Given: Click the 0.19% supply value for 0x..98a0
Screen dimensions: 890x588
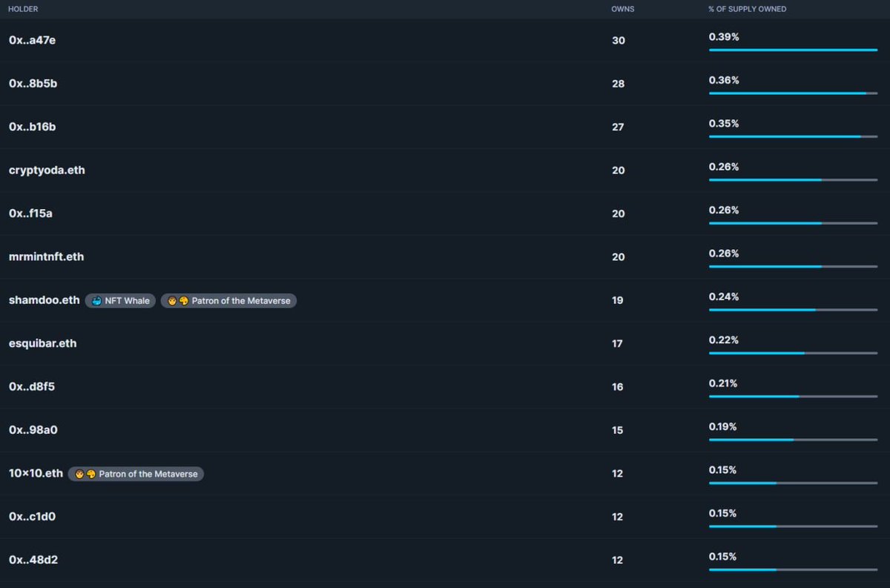Looking at the screenshot, I should (x=723, y=426).
